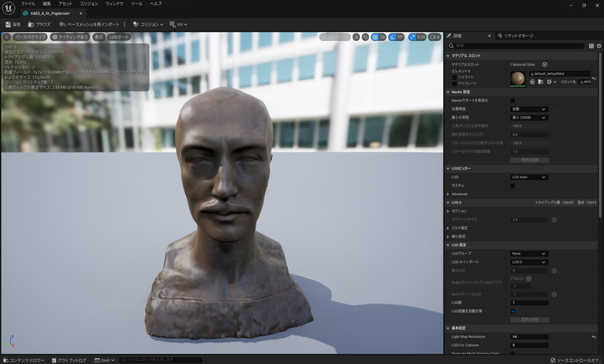Reset material slot to default arrow
This screenshot has width=604, height=364.
pyautogui.click(x=594, y=78)
